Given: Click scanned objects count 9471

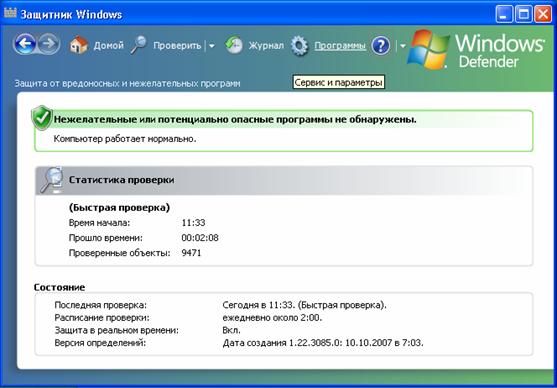Looking at the screenshot, I should (x=191, y=253).
